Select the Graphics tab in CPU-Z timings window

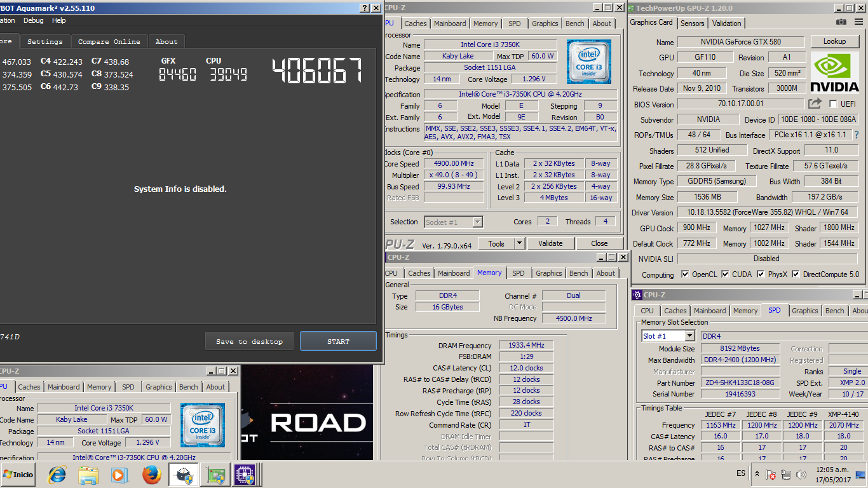pyautogui.click(x=549, y=273)
